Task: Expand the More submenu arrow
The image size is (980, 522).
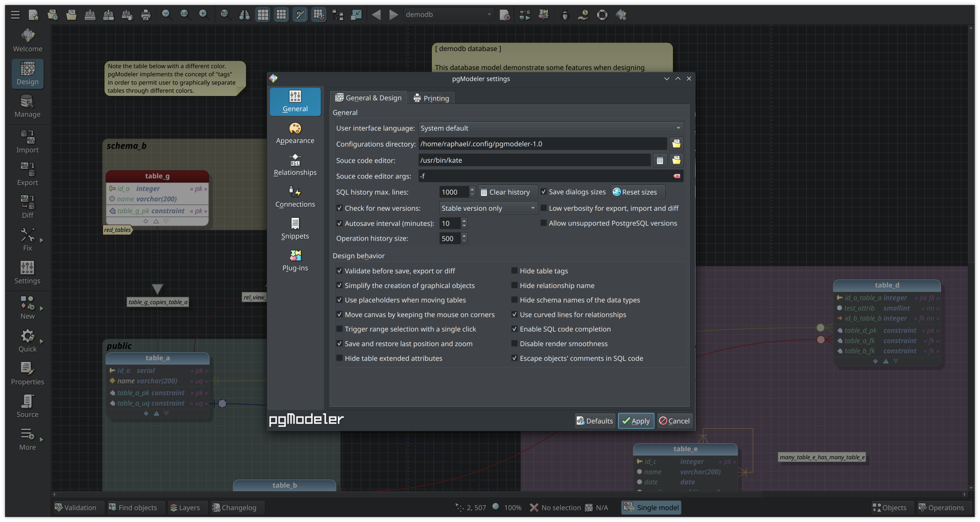Action: click(41, 440)
